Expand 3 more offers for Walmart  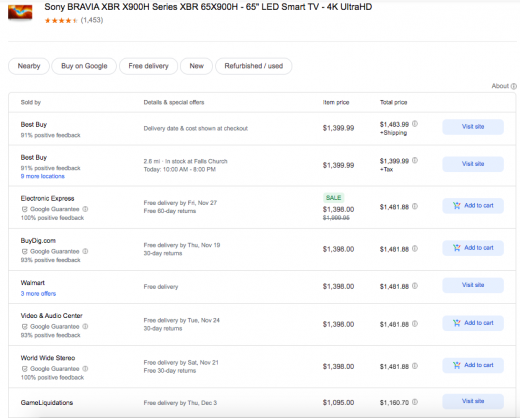click(38, 294)
